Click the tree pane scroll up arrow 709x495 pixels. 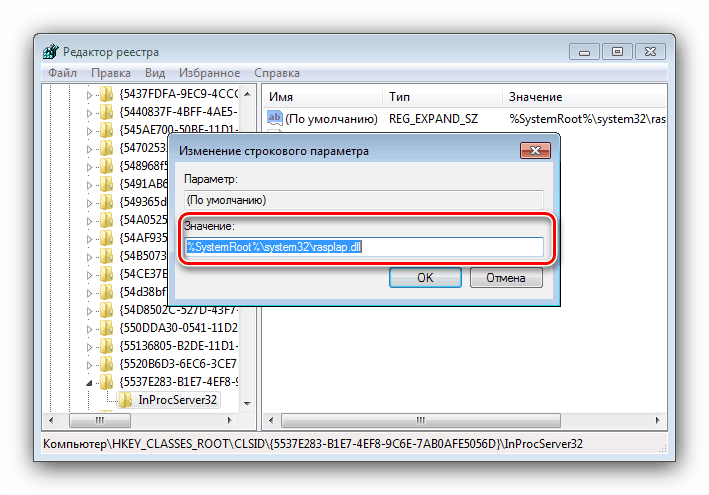tap(247, 94)
